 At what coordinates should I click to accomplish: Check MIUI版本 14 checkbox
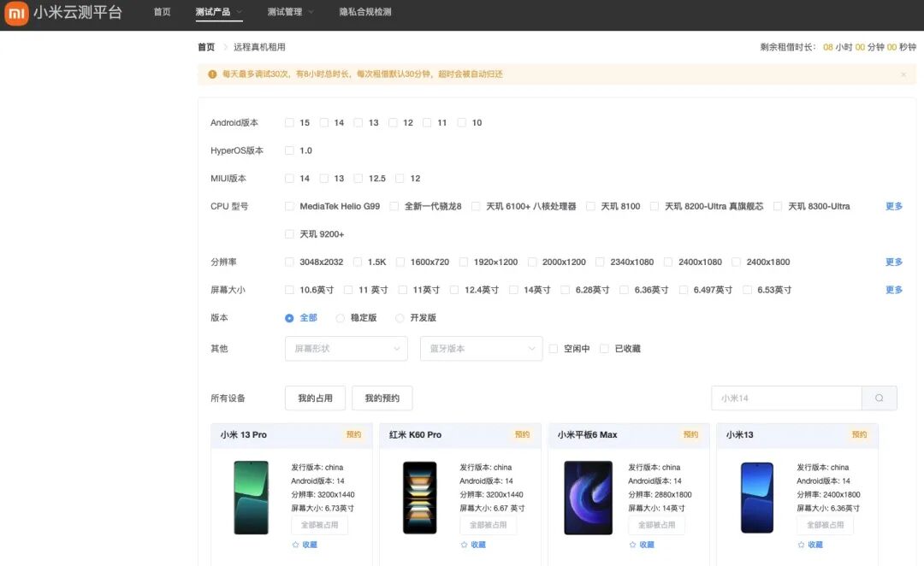click(x=289, y=179)
